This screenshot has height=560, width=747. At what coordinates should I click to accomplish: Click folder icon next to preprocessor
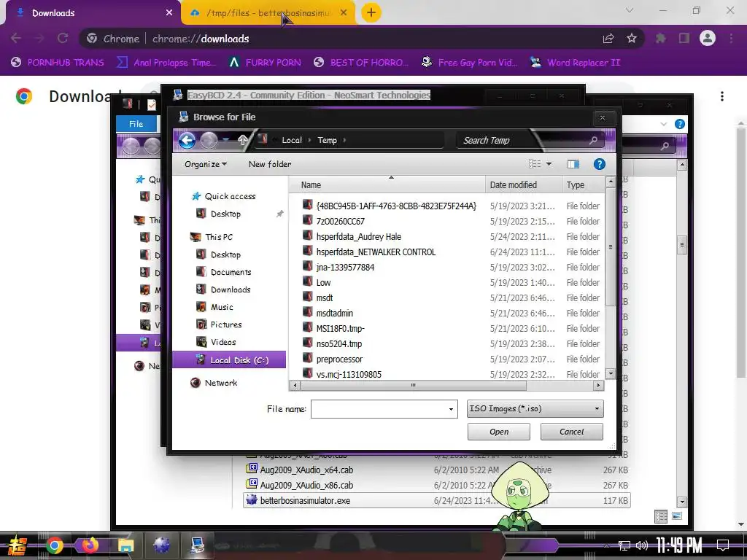308,359
